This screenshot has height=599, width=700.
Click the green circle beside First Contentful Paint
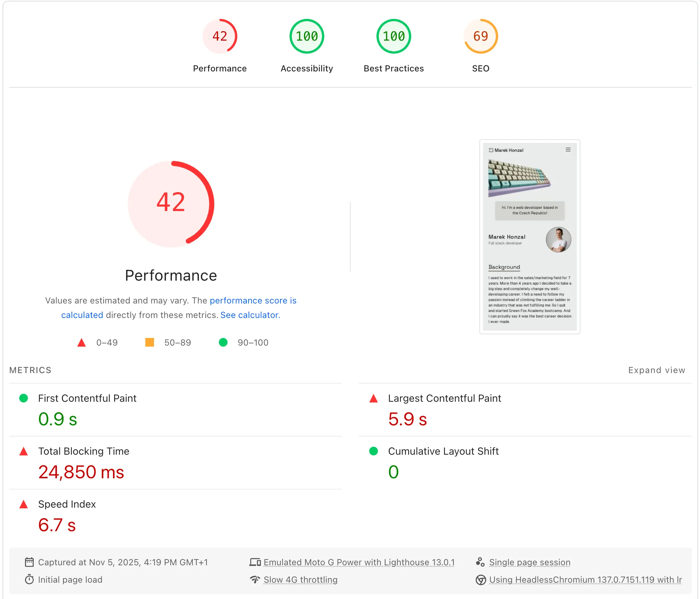coord(23,398)
